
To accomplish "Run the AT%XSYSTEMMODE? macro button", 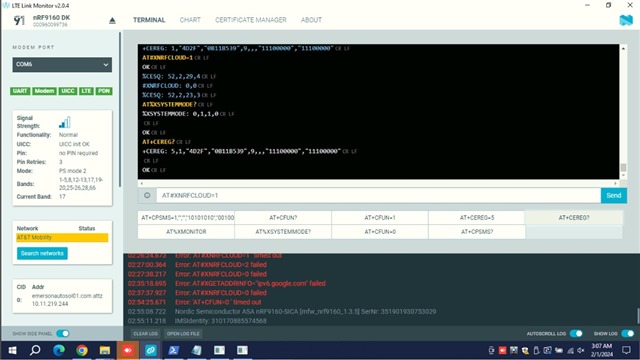I will click(x=283, y=231).
